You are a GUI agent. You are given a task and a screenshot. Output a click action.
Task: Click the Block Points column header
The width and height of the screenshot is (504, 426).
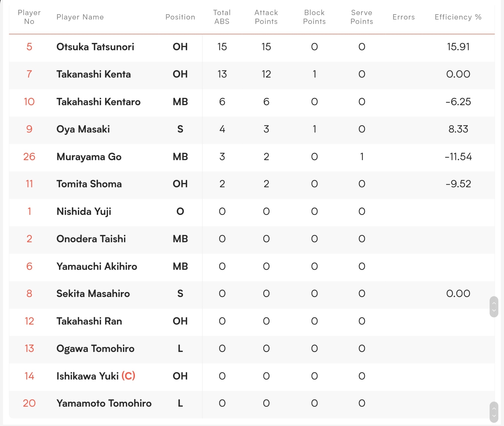(x=314, y=17)
